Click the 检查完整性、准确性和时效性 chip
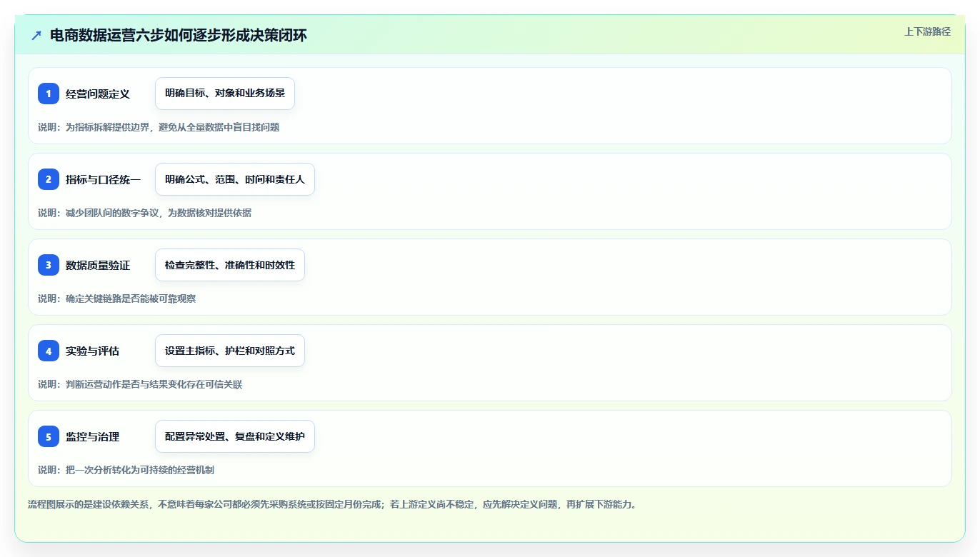The width and height of the screenshot is (980, 557). tap(230, 265)
